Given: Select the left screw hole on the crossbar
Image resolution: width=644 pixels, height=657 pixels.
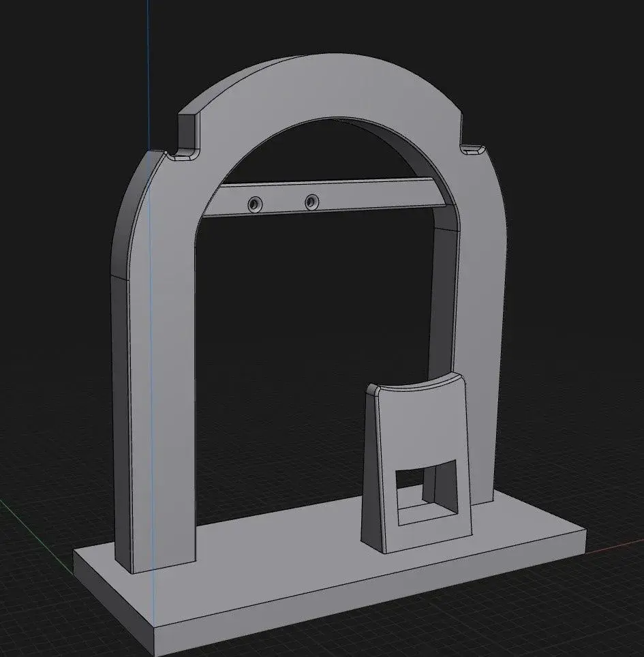Looking at the screenshot, I should coord(255,204).
